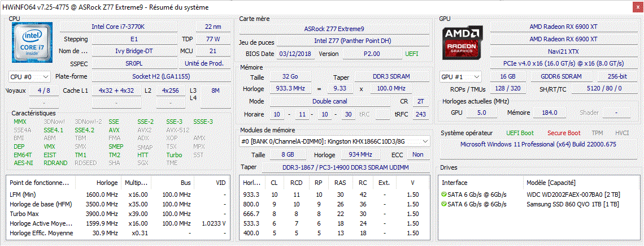
Task: Click the ECC value Non
Action: coord(417,155)
